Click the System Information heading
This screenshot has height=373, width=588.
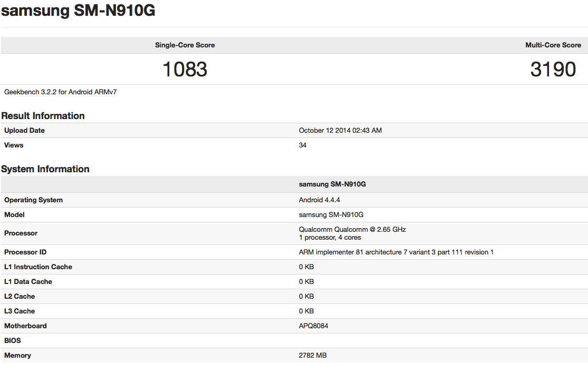pyautogui.click(x=45, y=169)
